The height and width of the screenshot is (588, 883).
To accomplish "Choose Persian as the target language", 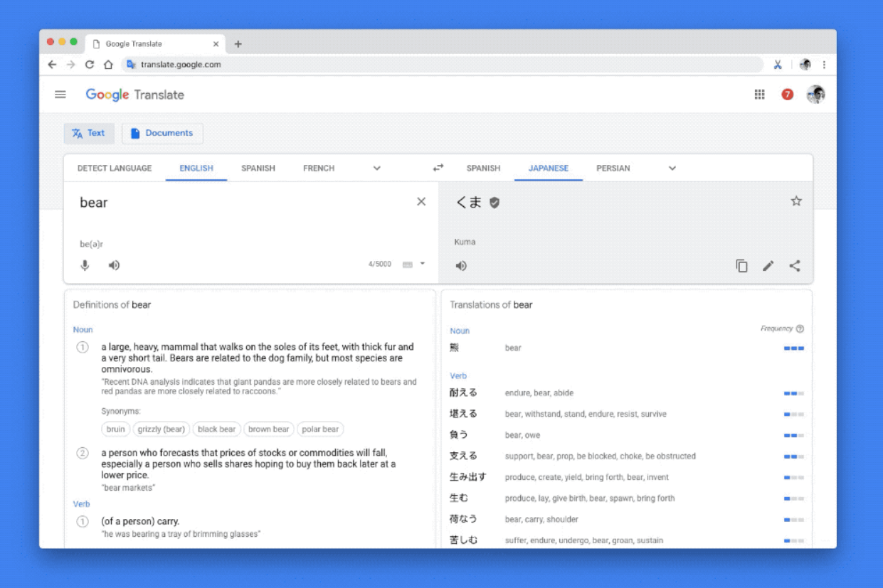I will tap(613, 169).
